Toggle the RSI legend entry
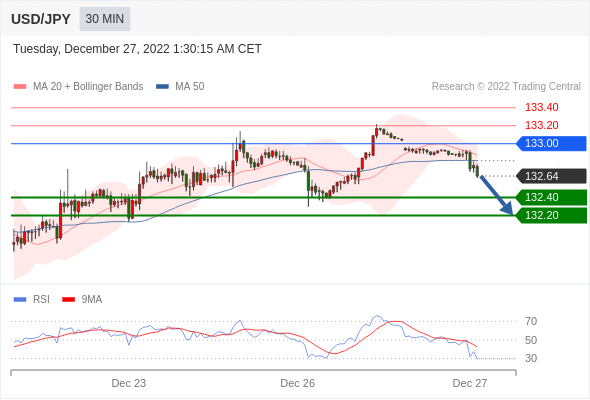Image resolution: width=590 pixels, height=400 pixels. pos(32,300)
